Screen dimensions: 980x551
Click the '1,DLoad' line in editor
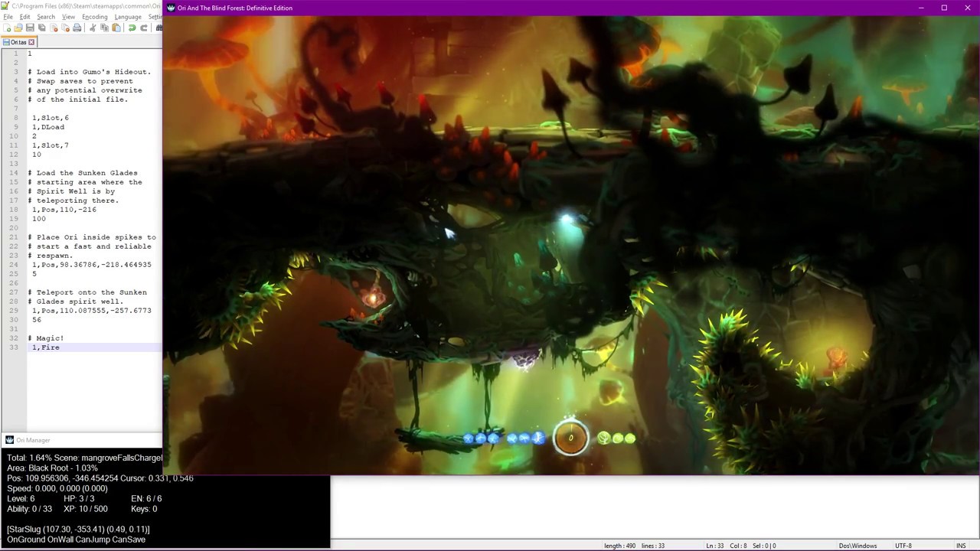pyautogui.click(x=48, y=127)
